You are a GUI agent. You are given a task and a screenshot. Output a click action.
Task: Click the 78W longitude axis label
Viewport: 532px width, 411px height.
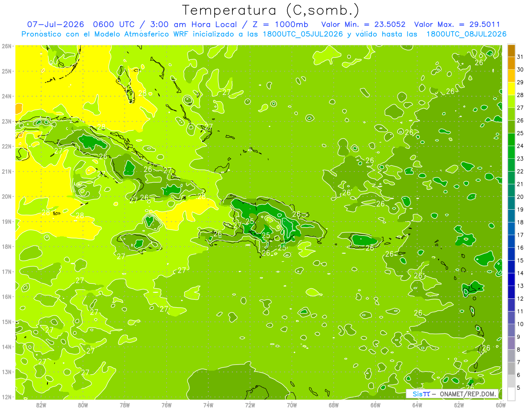(125, 404)
